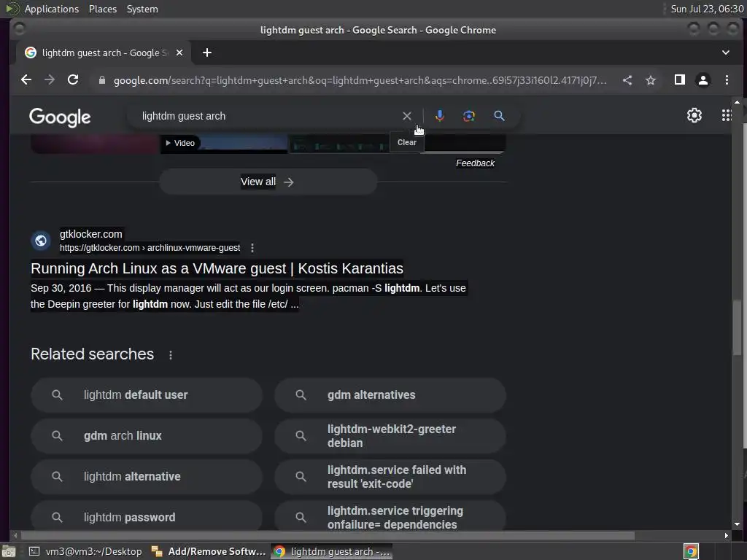Start voice search with microphone
Viewport: 747px width, 560px height.
coord(440,116)
